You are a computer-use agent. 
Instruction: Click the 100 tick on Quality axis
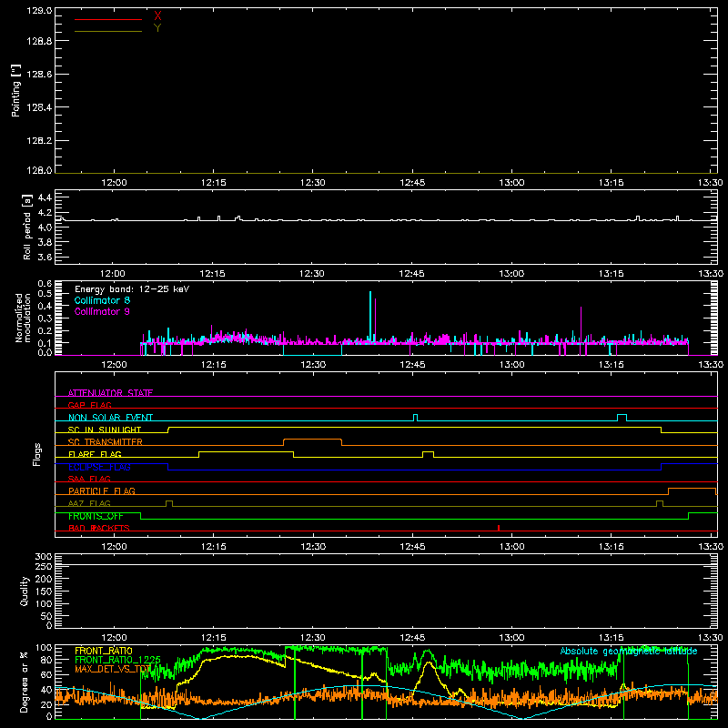43,604
